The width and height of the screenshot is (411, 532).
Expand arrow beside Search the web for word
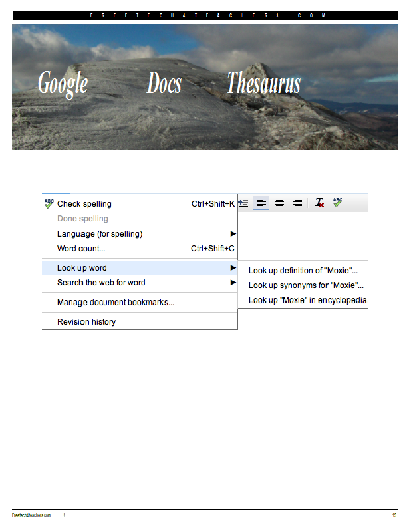233,283
